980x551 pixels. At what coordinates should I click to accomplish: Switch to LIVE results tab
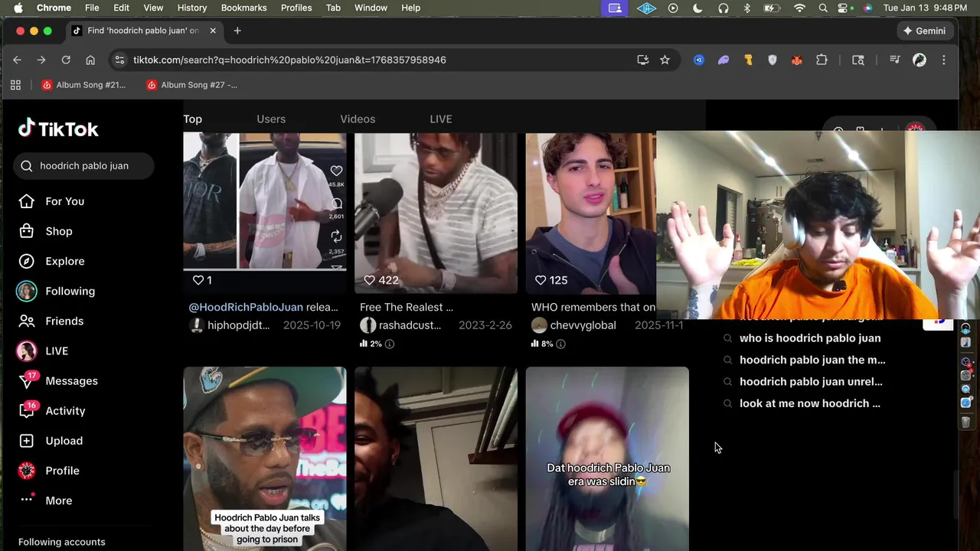click(441, 119)
